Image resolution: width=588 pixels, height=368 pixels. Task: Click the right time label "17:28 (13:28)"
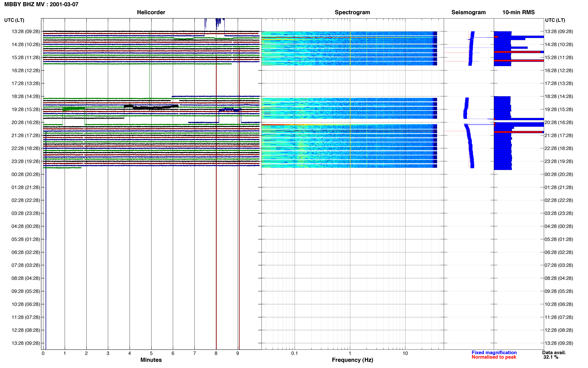click(x=559, y=83)
